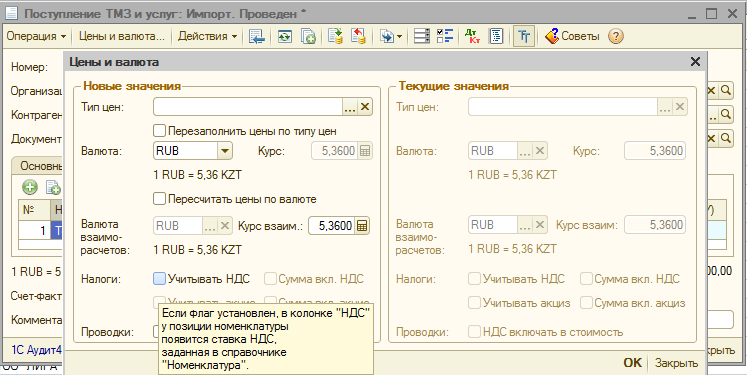The image size is (747, 375).
Task: Click the № column header in the table
Action: tap(35, 210)
